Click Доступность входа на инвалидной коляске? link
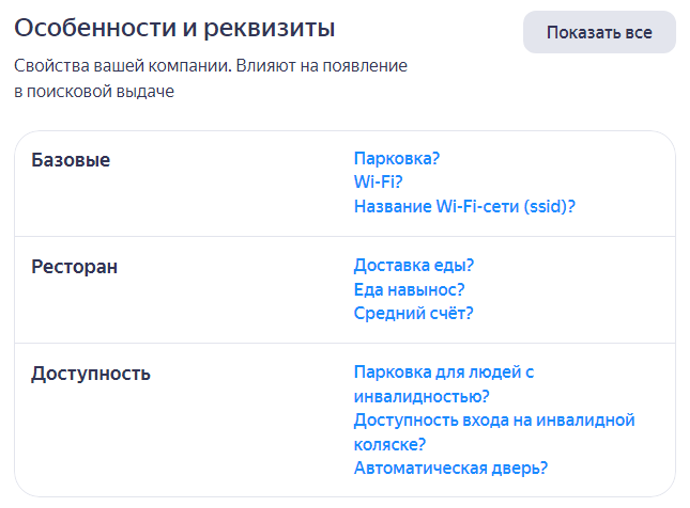The width and height of the screenshot is (690, 508). click(x=494, y=432)
